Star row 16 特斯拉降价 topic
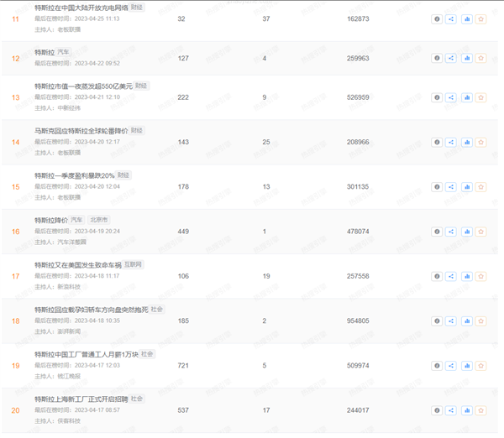This screenshot has height=438, width=504. pyautogui.click(x=480, y=232)
